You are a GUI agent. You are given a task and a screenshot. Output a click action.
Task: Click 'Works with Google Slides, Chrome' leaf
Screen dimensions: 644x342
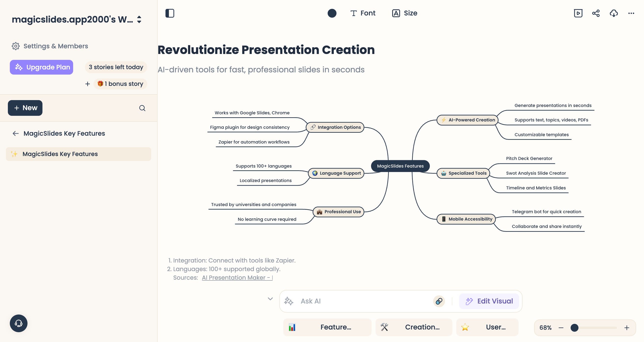coord(252,113)
